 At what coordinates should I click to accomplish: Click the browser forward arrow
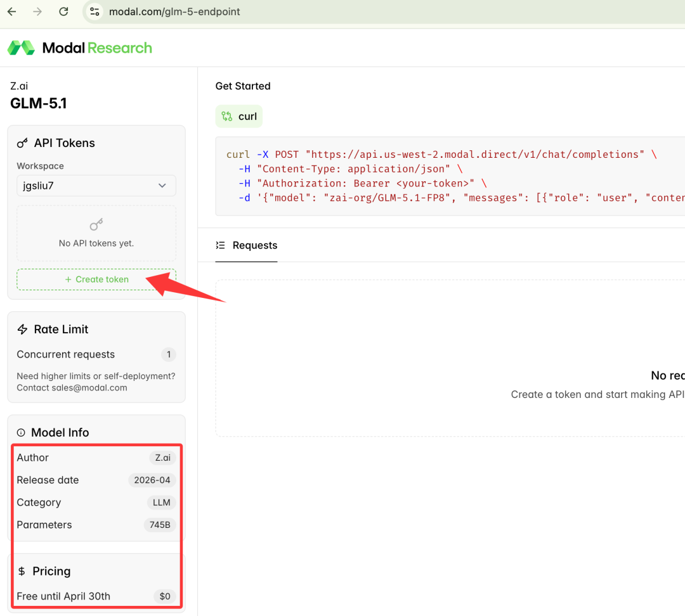(x=37, y=11)
